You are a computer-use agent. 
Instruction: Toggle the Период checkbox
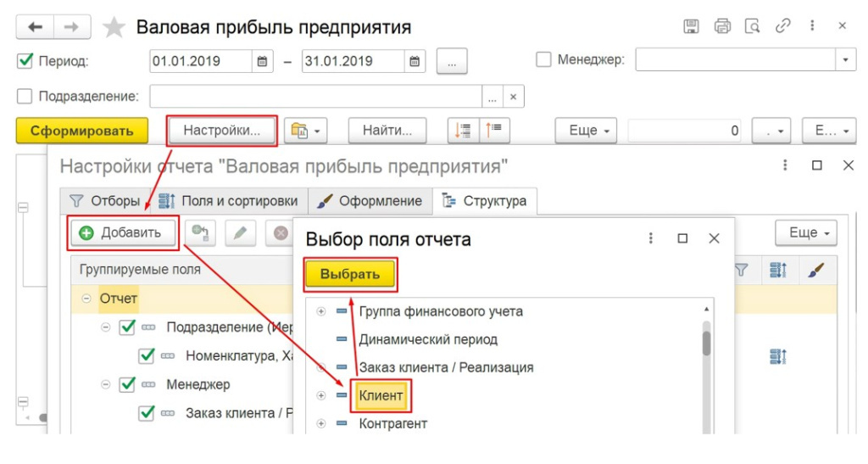click(25, 61)
